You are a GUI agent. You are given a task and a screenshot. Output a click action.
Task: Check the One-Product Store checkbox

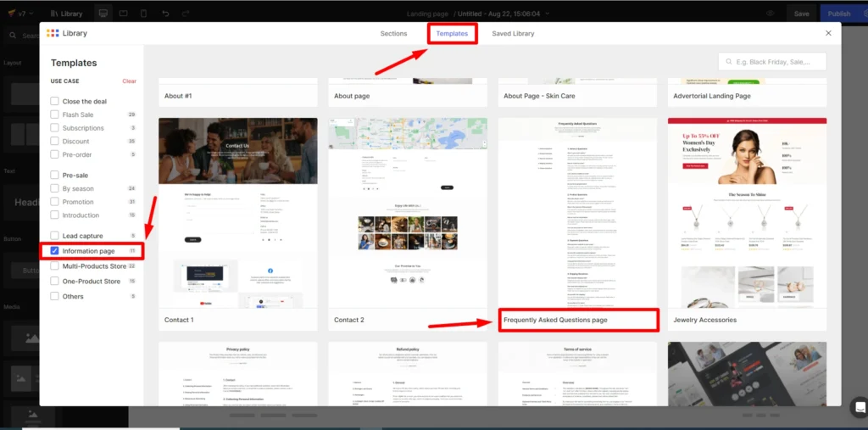click(54, 281)
